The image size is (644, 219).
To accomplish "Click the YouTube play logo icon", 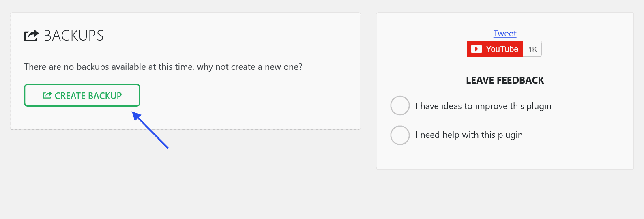I will [x=477, y=49].
